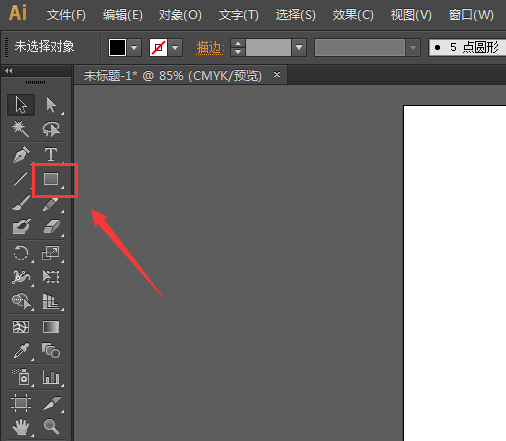Decrease stroke weight with down stepper
This screenshot has height=441, width=506.
pos(238,52)
